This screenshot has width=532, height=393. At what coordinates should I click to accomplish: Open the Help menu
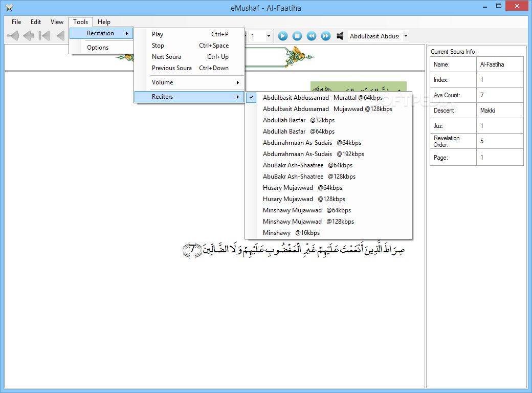click(104, 21)
